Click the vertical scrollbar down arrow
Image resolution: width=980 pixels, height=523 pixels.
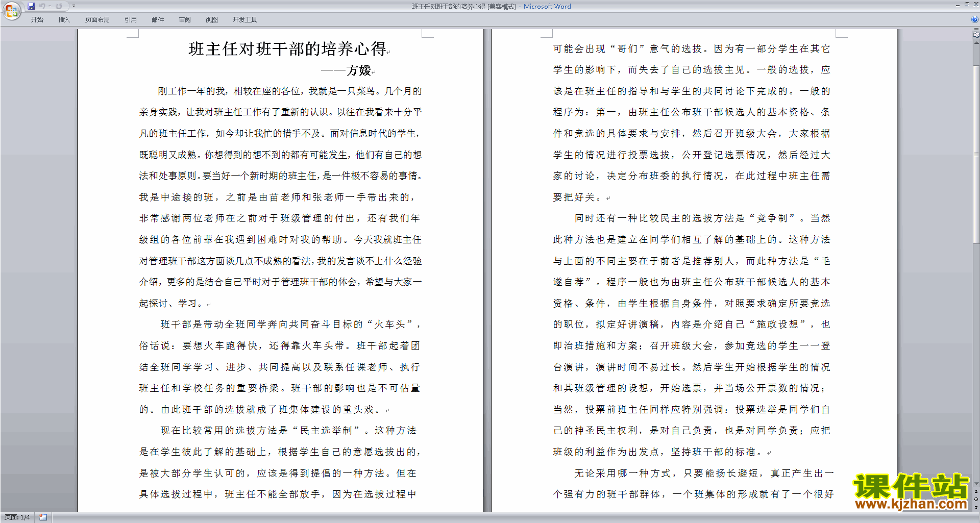(976, 483)
